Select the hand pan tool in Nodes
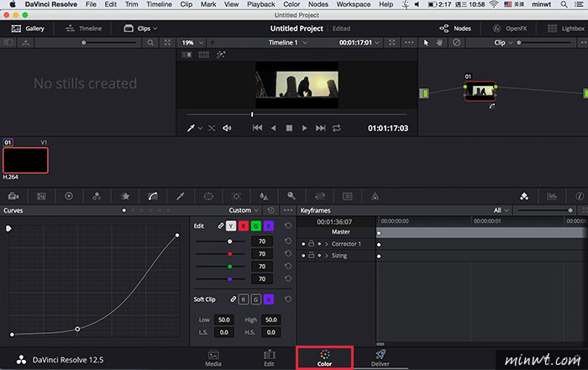588x370 pixels. 439,42
